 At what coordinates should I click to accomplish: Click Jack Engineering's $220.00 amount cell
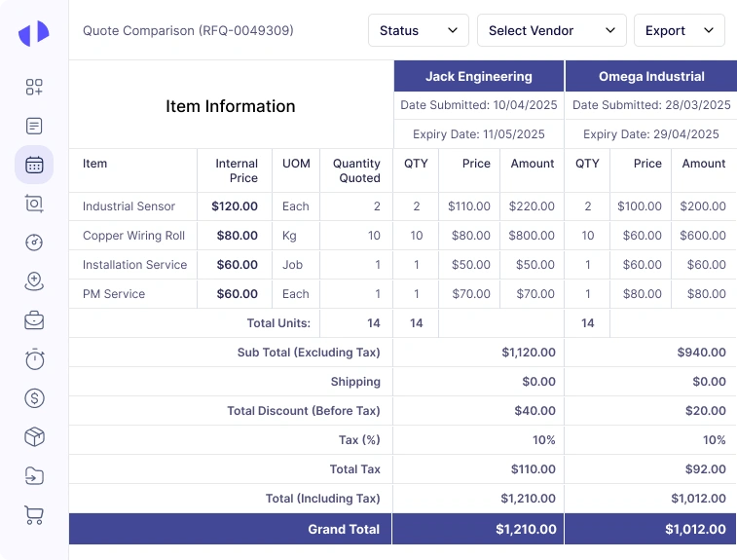tap(532, 205)
